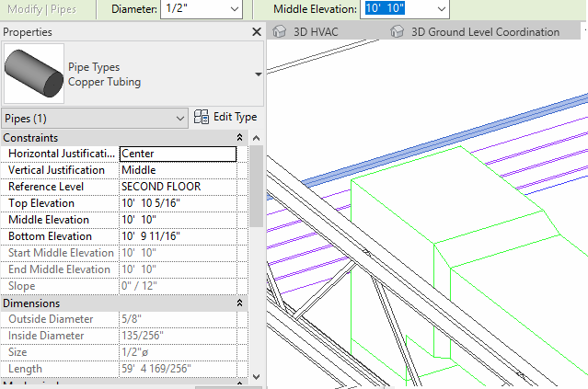Open the Diameter dropdown
Screen dimensions: 588x389
pos(235,8)
